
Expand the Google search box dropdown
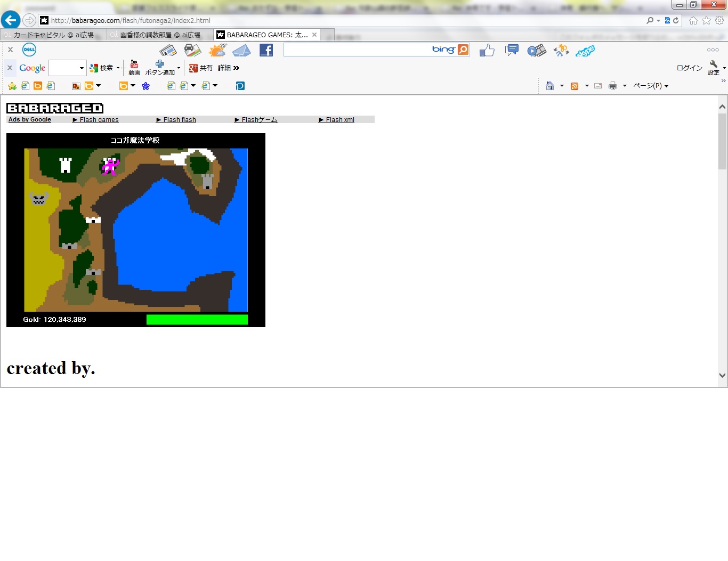point(82,68)
